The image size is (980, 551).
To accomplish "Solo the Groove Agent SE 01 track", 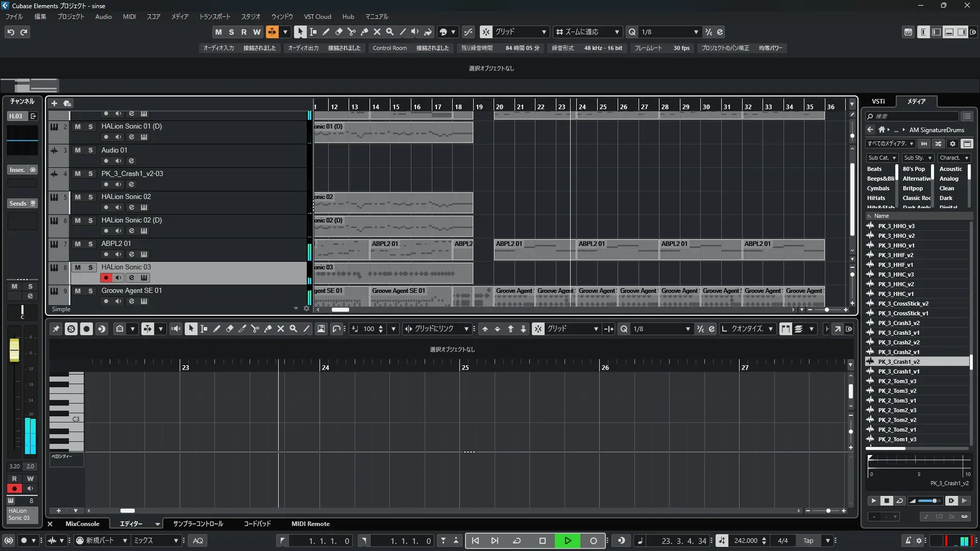I will click(x=90, y=291).
